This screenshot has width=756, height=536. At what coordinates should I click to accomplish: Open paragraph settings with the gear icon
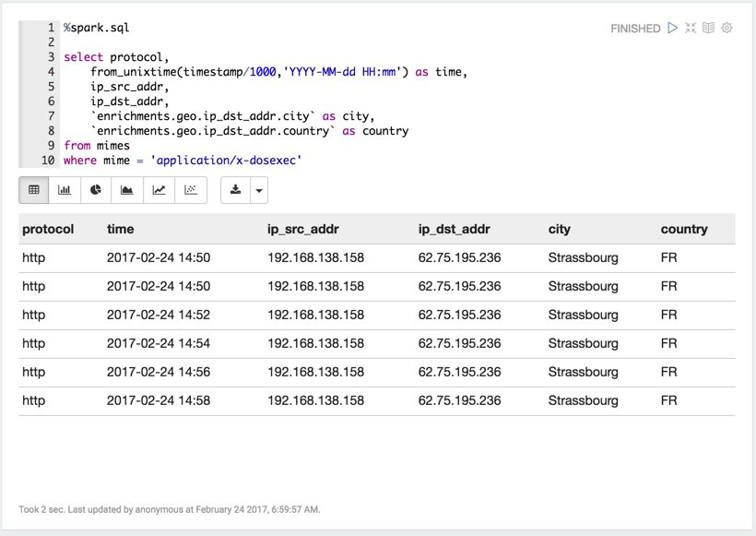(726, 28)
